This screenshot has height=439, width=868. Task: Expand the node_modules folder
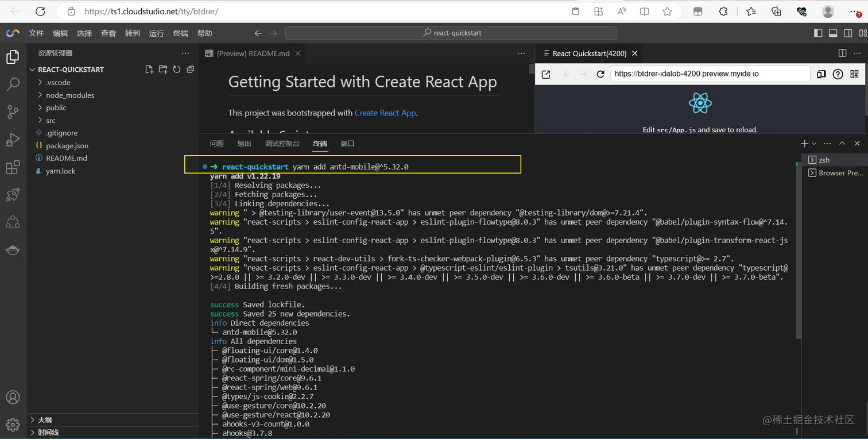coord(113,95)
